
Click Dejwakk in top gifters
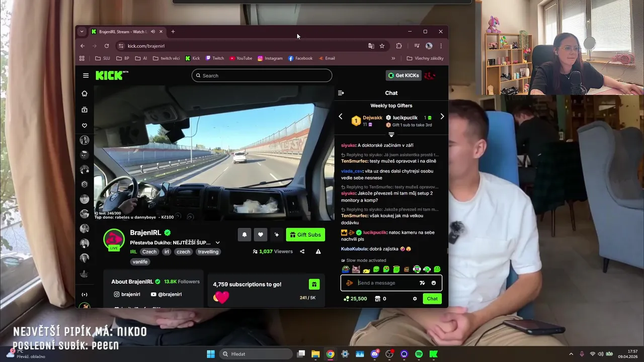click(372, 118)
